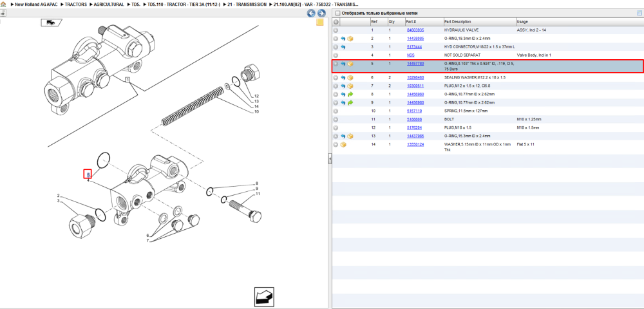The height and width of the screenshot is (309, 644).
Task: Select callout 7 below the plugs in diagram
Action: tap(148, 241)
